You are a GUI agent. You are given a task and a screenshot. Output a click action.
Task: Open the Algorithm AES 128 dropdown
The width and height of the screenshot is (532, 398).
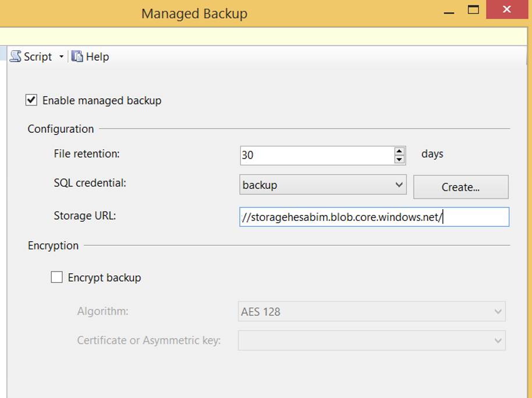pos(371,311)
